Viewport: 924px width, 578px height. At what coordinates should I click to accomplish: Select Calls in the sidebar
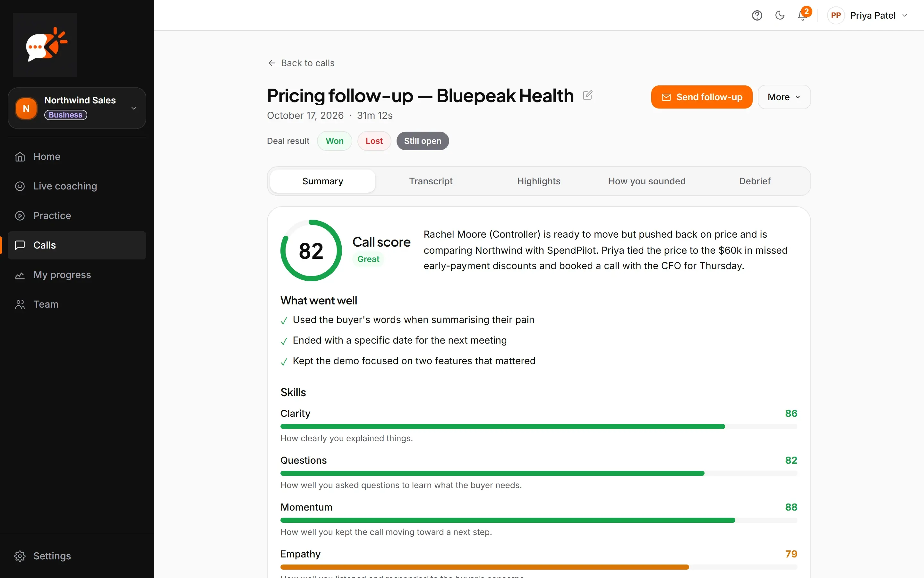click(x=77, y=245)
